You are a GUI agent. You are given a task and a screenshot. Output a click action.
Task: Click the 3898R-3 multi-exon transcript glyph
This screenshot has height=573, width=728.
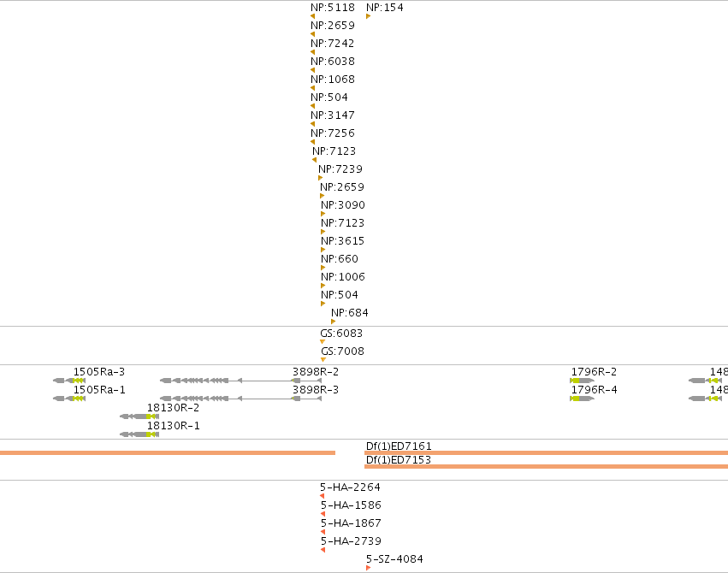(x=240, y=399)
